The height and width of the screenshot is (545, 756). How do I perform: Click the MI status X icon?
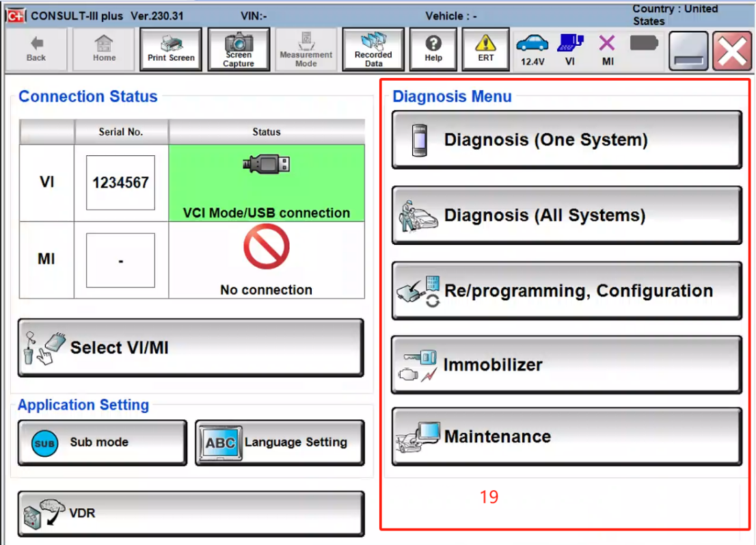point(607,49)
